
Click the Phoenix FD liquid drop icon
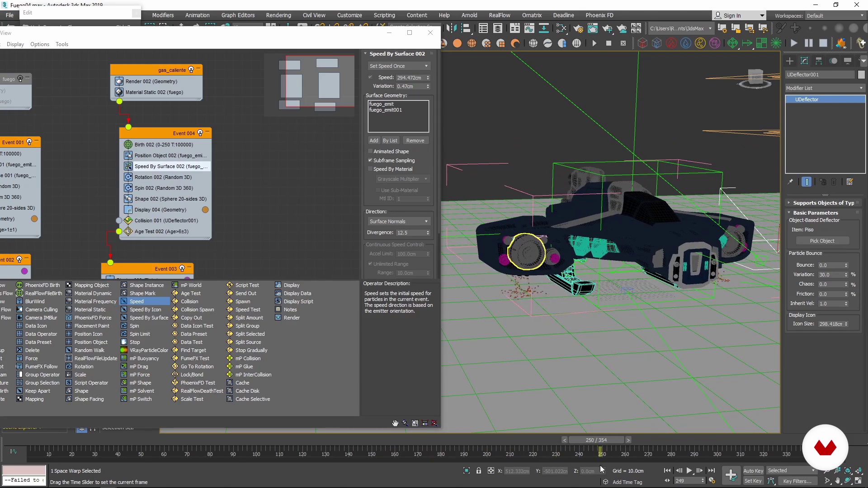pos(686,43)
